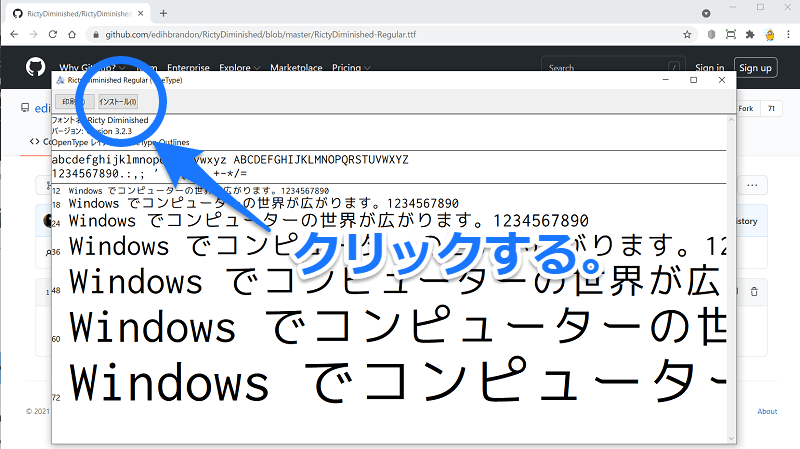Click the 印刷 (Print) button
The width and height of the screenshot is (800, 449).
(x=70, y=102)
